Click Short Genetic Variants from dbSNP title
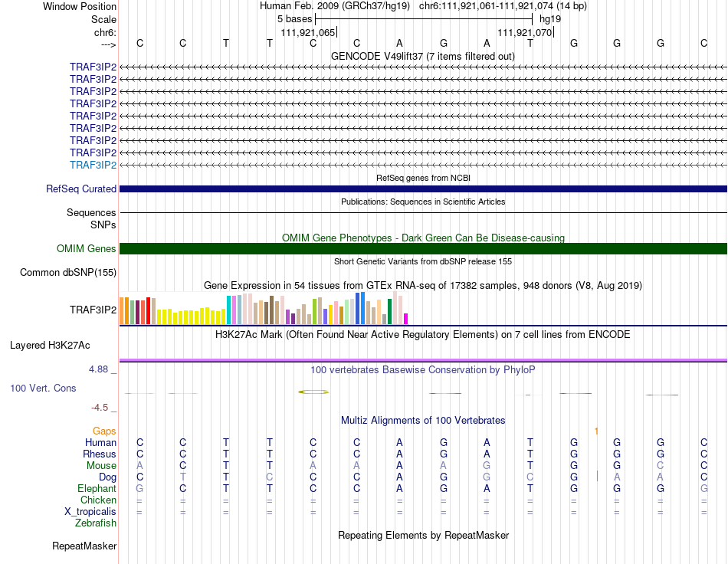728x564 pixels. coord(423,261)
